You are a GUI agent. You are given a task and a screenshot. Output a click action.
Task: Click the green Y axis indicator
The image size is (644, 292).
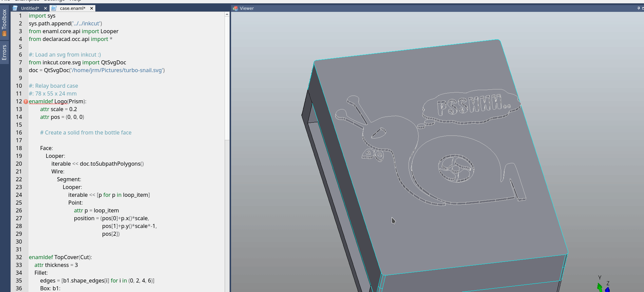click(600, 287)
